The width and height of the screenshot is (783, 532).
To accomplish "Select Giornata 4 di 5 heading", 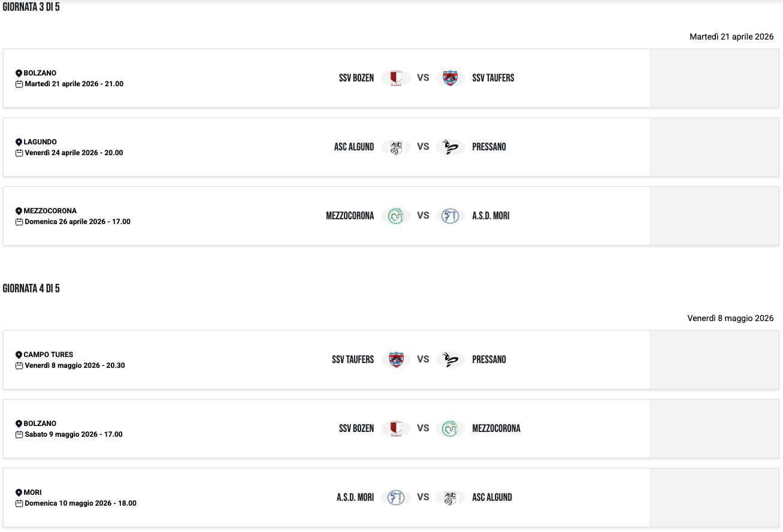I will click(31, 289).
